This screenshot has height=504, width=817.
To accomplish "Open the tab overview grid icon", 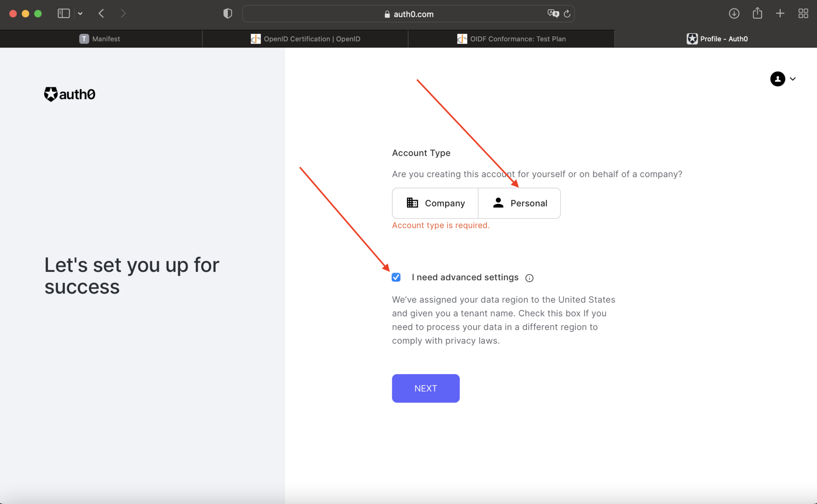I will pos(803,13).
